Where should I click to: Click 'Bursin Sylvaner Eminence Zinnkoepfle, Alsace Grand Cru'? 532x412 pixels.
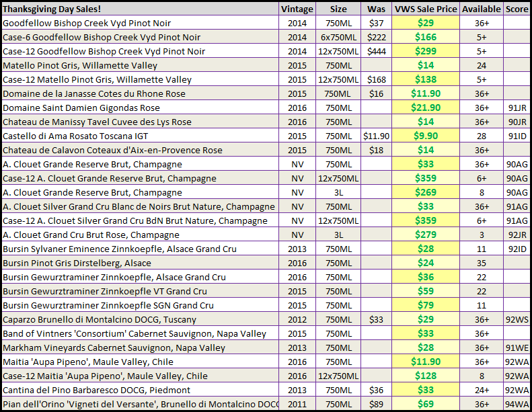coord(120,249)
